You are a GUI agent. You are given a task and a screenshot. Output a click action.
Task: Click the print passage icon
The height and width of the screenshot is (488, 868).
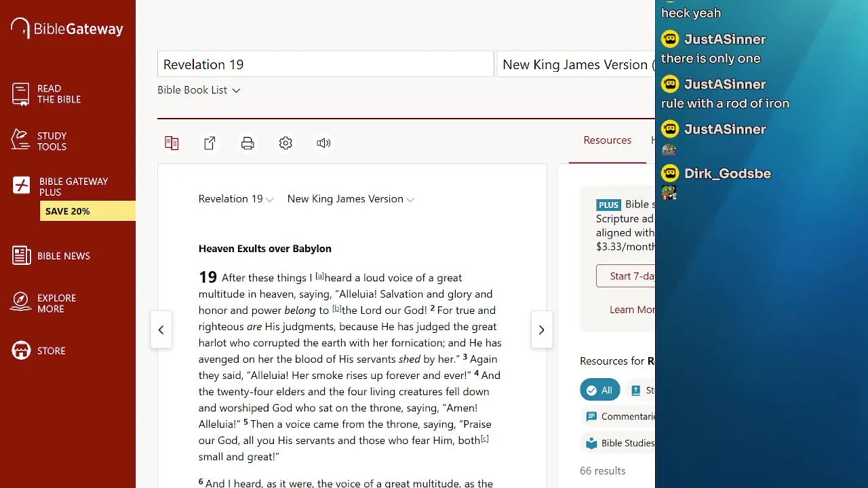[248, 143]
